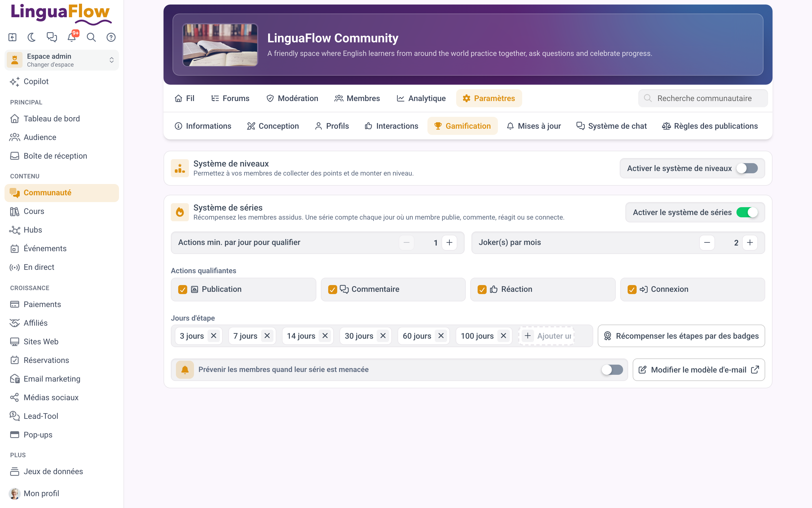Toggle Prévenir les membres série menacée
Image resolution: width=812 pixels, height=508 pixels.
pos(612,370)
